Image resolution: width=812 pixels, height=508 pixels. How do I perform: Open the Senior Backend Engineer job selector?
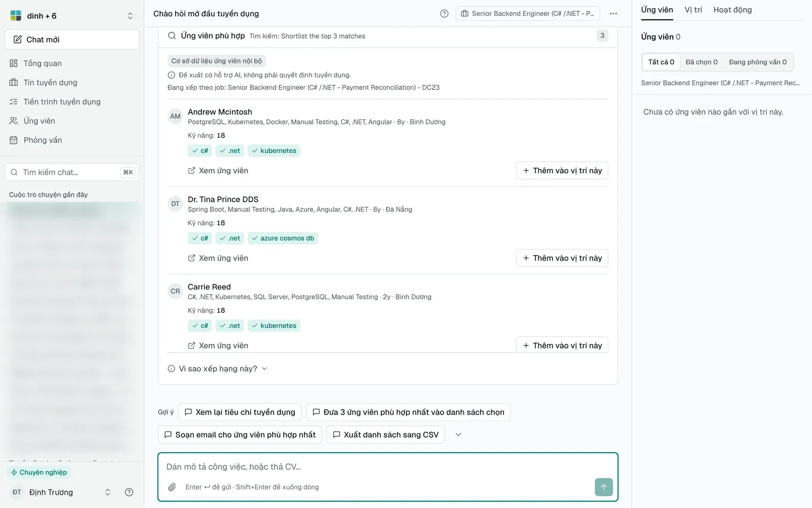[528, 14]
